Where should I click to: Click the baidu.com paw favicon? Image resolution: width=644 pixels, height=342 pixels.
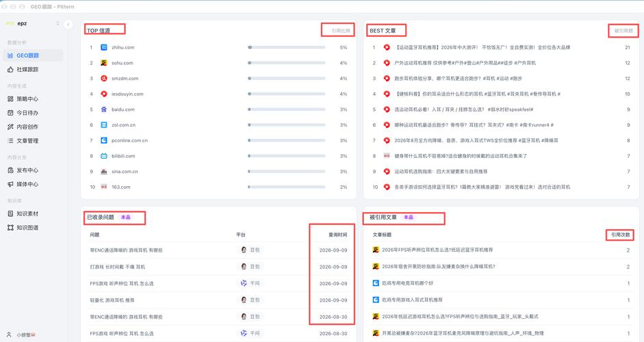coord(104,109)
